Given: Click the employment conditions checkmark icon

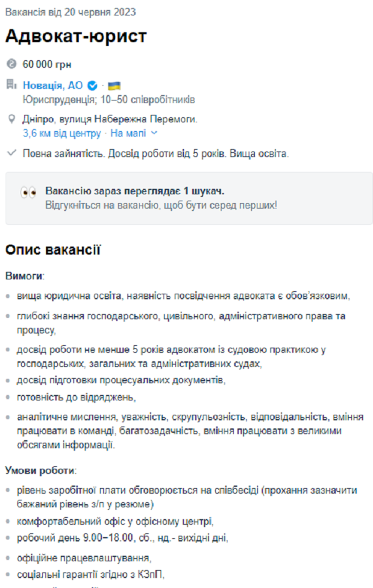Looking at the screenshot, I should click(11, 153).
